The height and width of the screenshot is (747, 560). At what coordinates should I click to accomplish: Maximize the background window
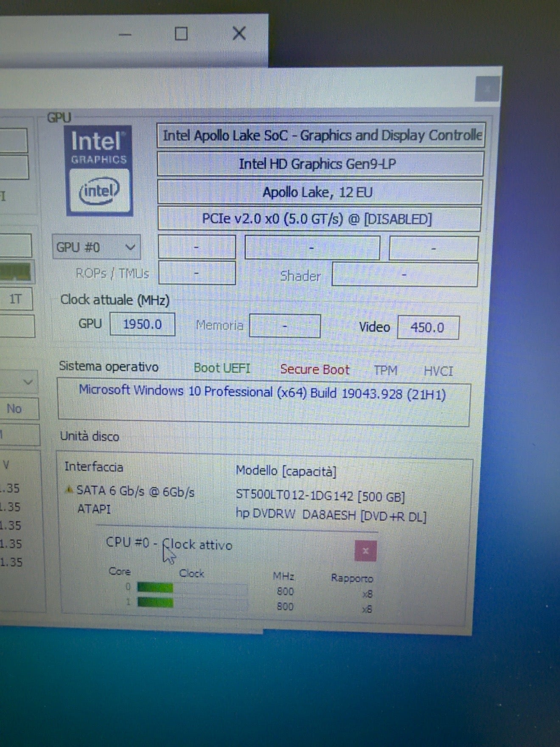click(x=181, y=34)
